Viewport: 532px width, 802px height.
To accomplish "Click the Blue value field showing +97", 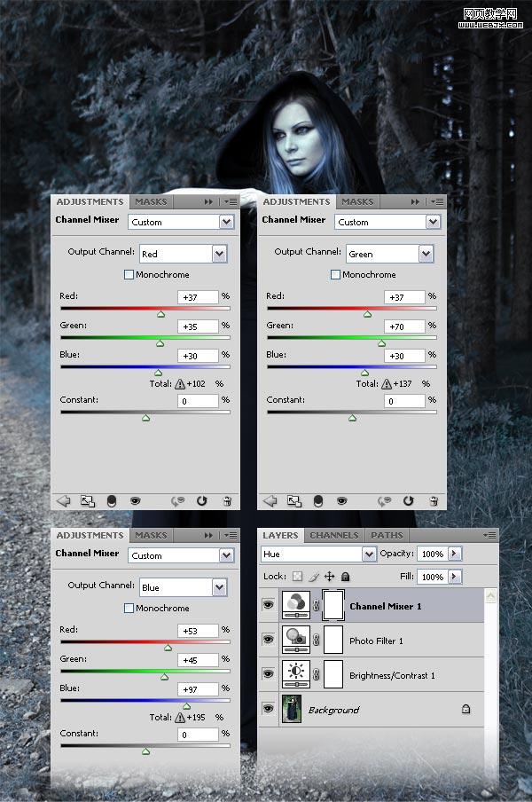I will coord(198,689).
